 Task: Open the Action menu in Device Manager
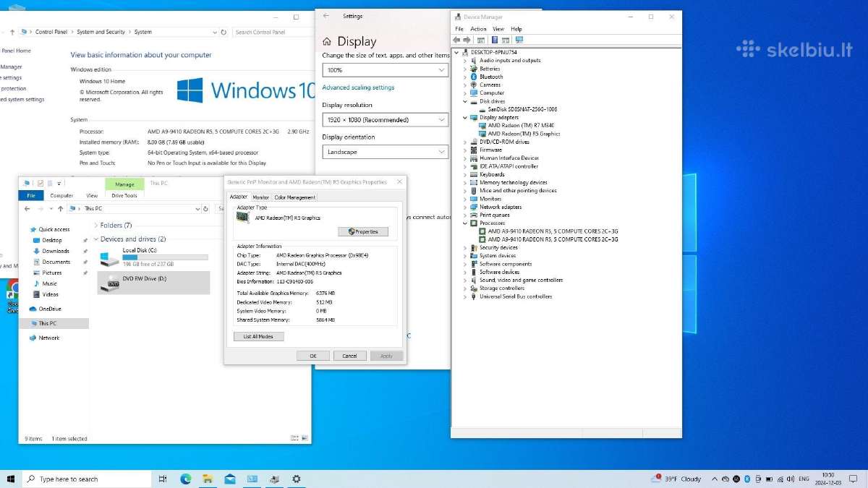pyautogui.click(x=478, y=29)
